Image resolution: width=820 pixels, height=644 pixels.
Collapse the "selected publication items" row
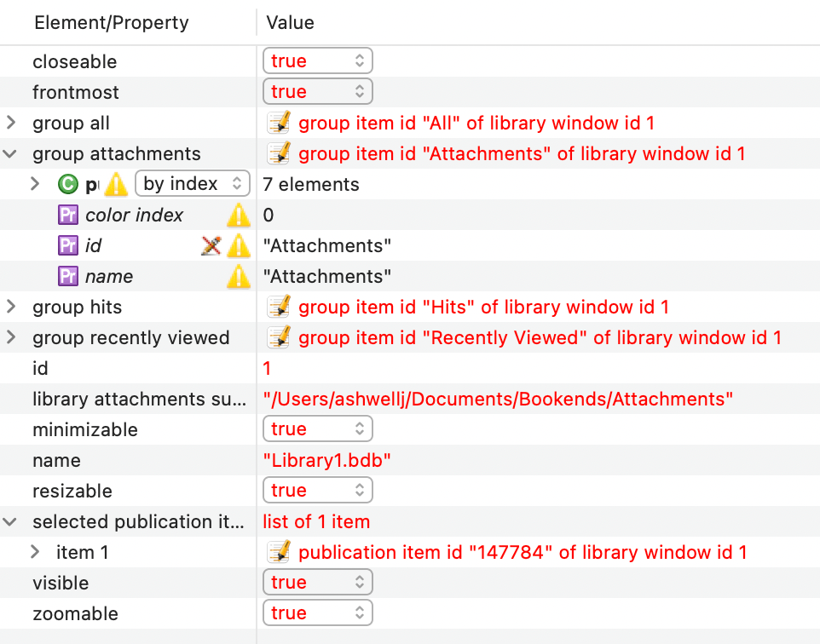(x=11, y=521)
